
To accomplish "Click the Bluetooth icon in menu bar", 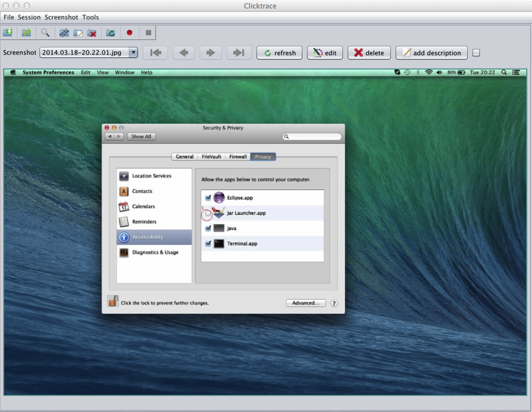I will [x=418, y=72].
